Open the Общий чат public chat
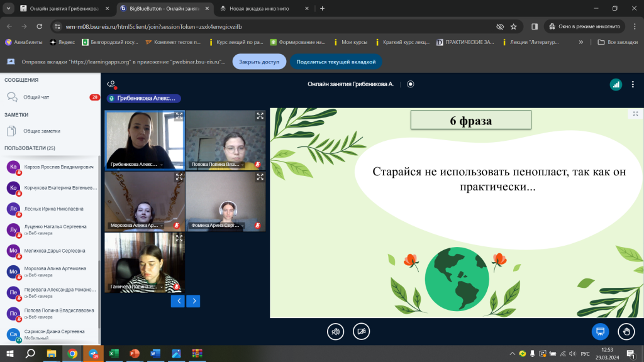The width and height of the screenshot is (644, 362). tap(50, 97)
